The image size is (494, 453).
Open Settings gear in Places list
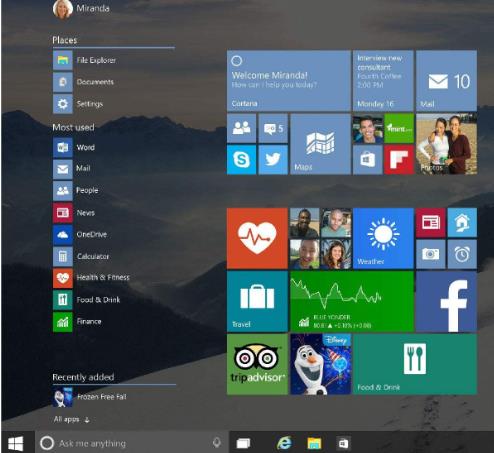[78, 104]
